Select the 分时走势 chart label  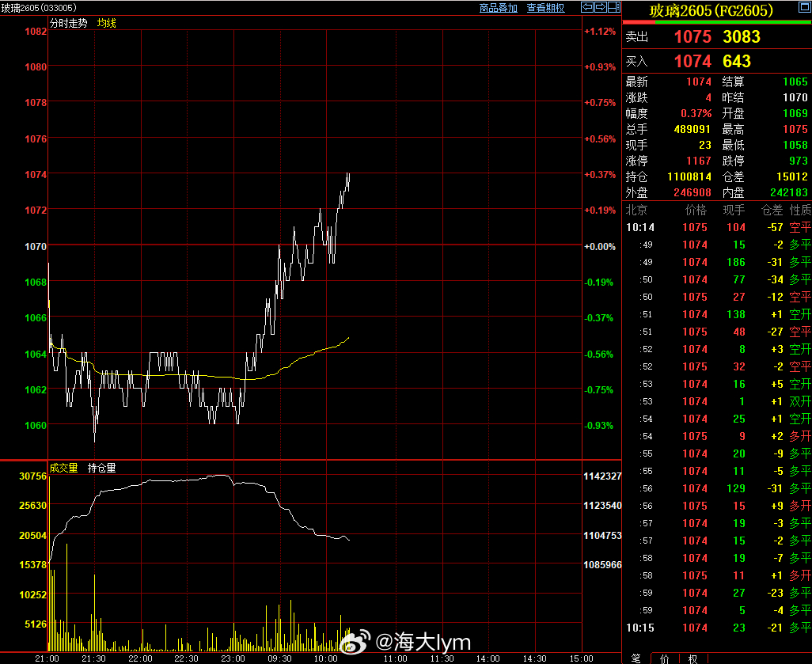(68, 23)
